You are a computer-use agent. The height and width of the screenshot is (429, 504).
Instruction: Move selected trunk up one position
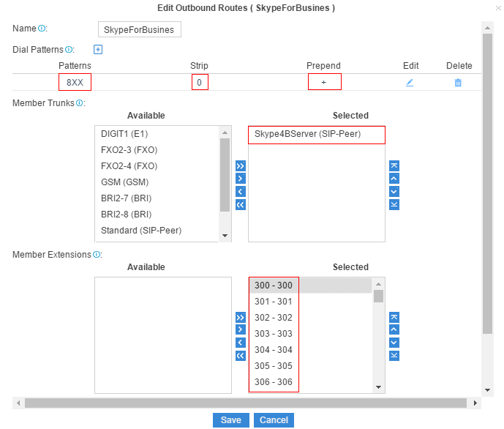coord(394,179)
